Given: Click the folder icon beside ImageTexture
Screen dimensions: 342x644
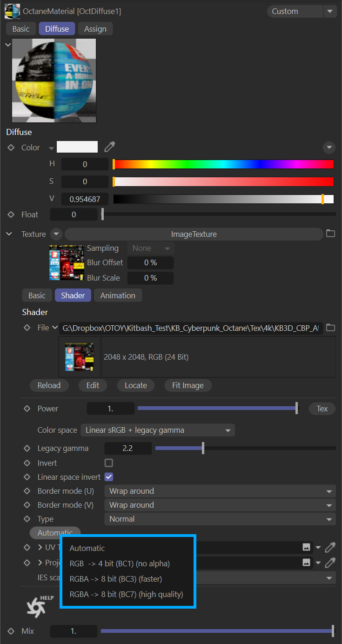Looking at the screenshot, I should tap(330, 234).
